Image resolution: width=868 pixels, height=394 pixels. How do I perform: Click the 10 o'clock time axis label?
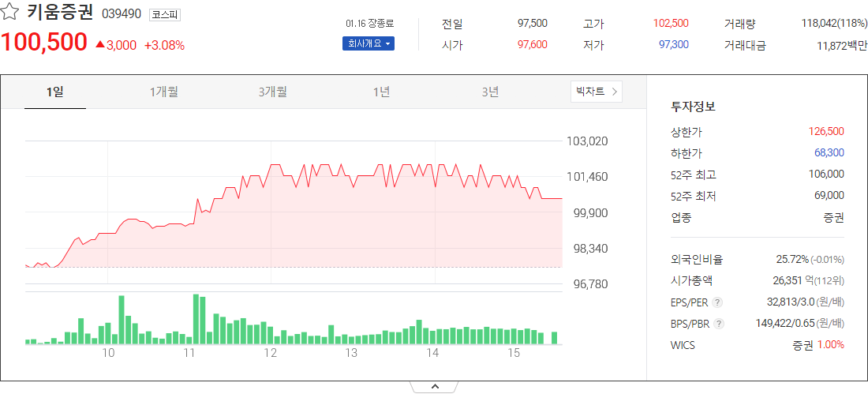point(108,354)
